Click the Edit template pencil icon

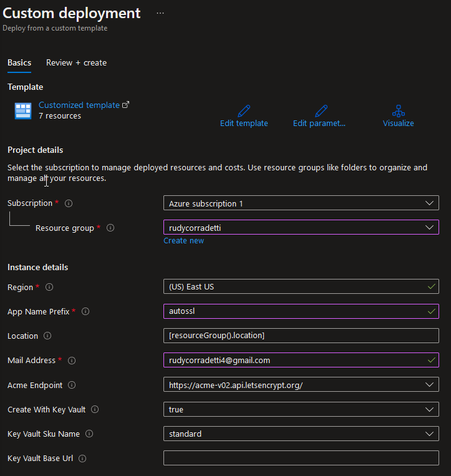(244, 111)
